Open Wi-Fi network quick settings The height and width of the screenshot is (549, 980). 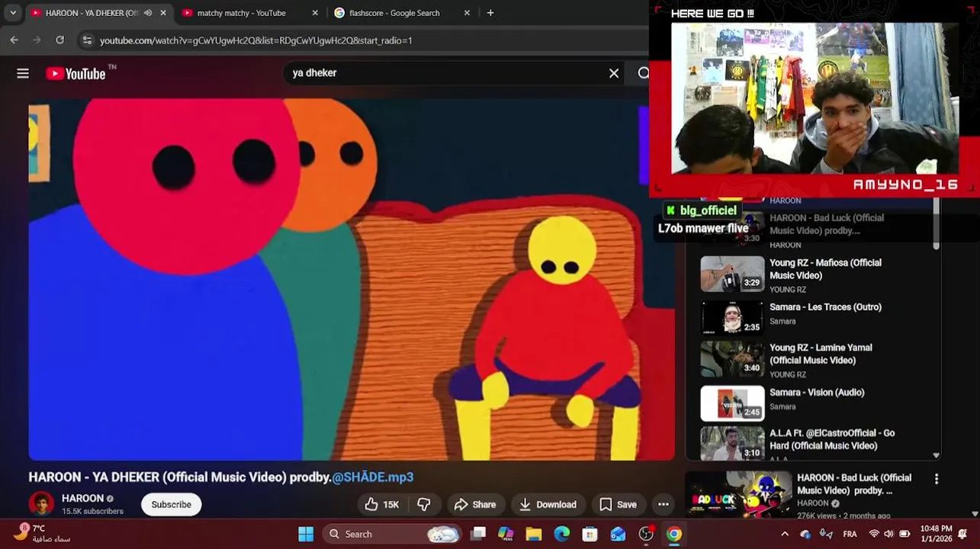[x=874, y=534]
